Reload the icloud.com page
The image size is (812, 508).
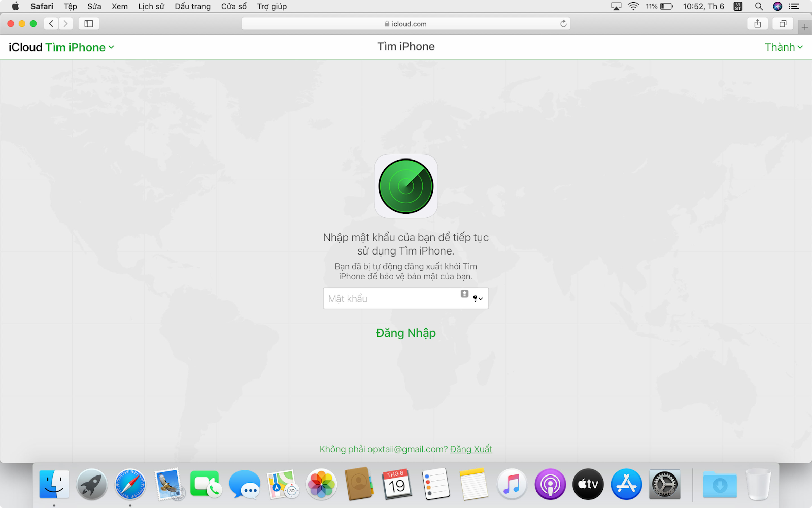point(563,24)
